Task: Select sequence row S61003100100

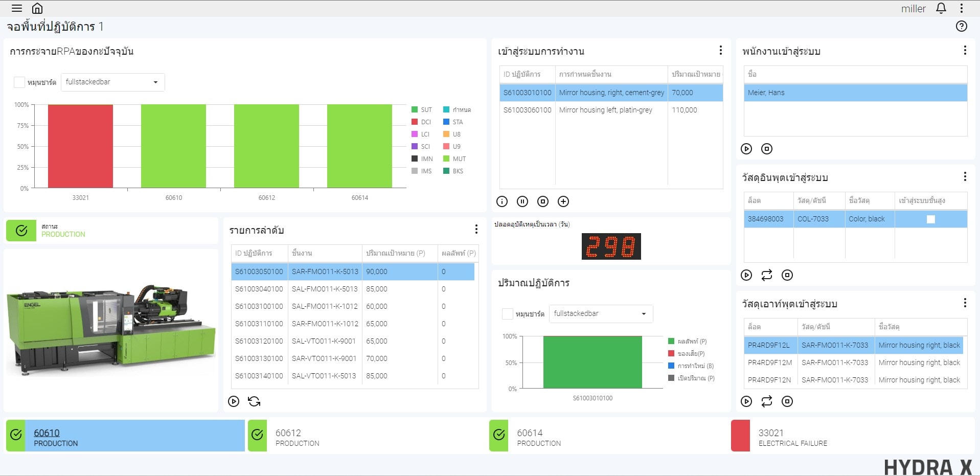Action: point(353,306)
